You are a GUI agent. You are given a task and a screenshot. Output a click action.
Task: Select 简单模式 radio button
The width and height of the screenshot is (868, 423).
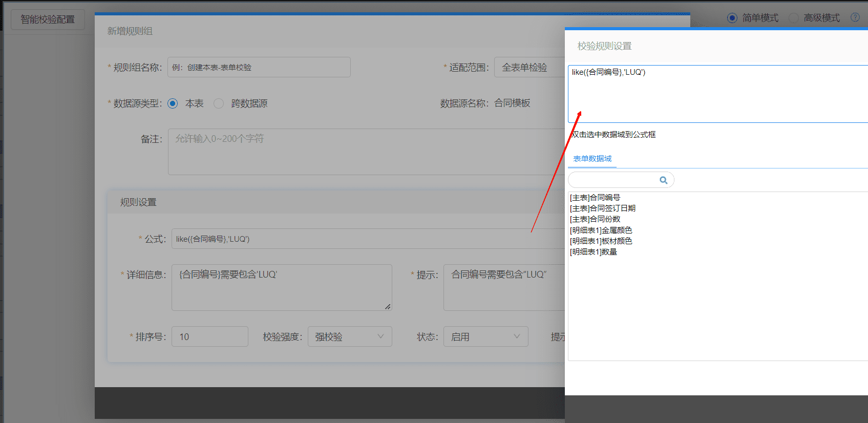[x=732, y=18]
